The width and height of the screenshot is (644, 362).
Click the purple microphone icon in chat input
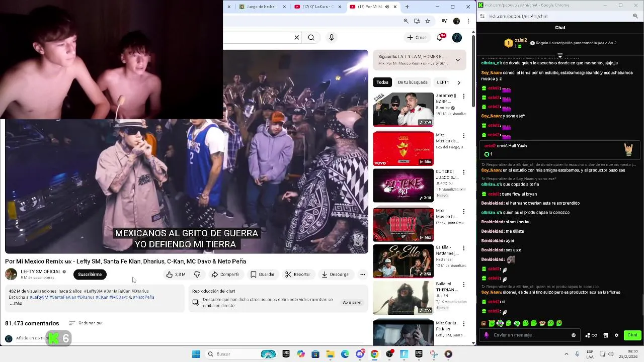pos(486,335)
